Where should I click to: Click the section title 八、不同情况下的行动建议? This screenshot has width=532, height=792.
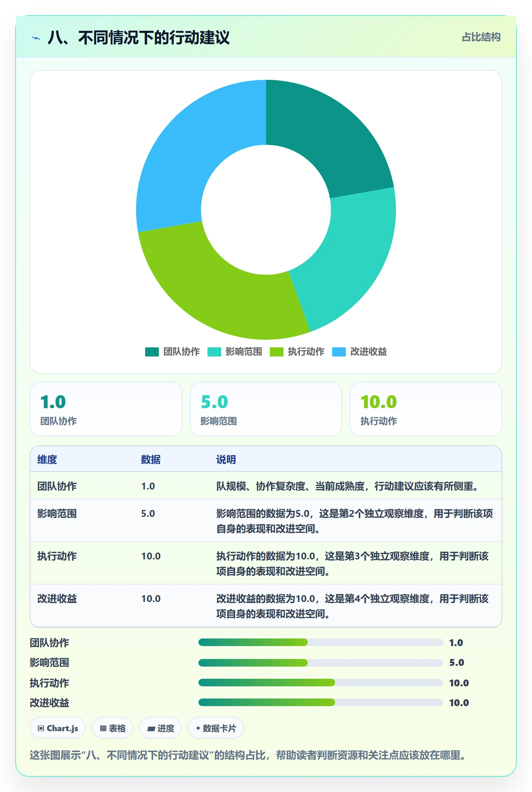click(x=139, y=38)
